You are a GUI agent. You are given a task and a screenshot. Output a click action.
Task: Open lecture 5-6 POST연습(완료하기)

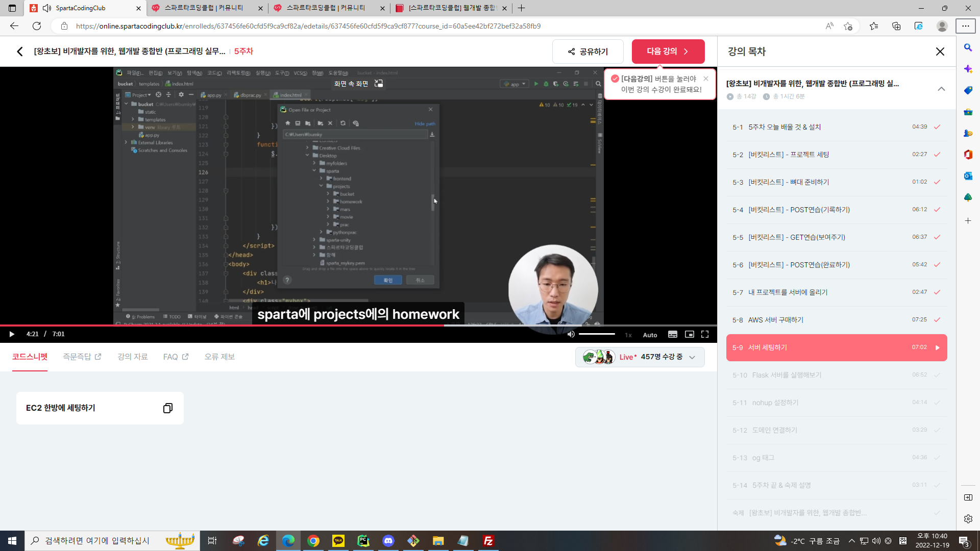(837, 265)
